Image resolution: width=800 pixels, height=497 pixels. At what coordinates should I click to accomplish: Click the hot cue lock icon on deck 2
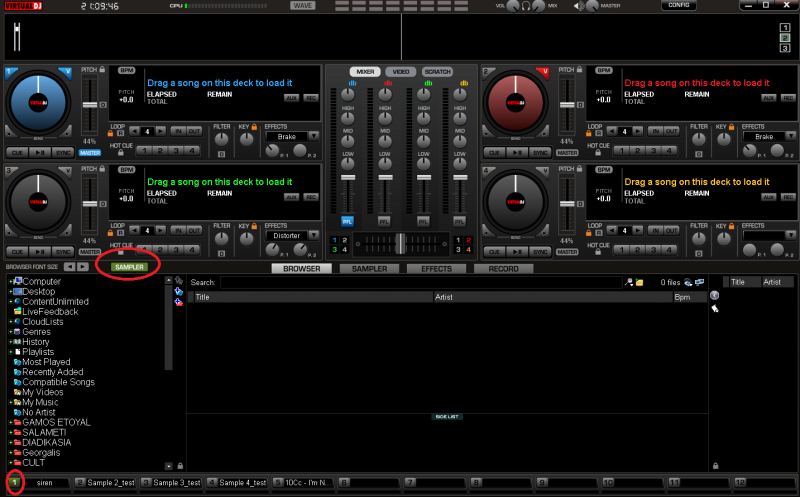click(x=598, y=153)
